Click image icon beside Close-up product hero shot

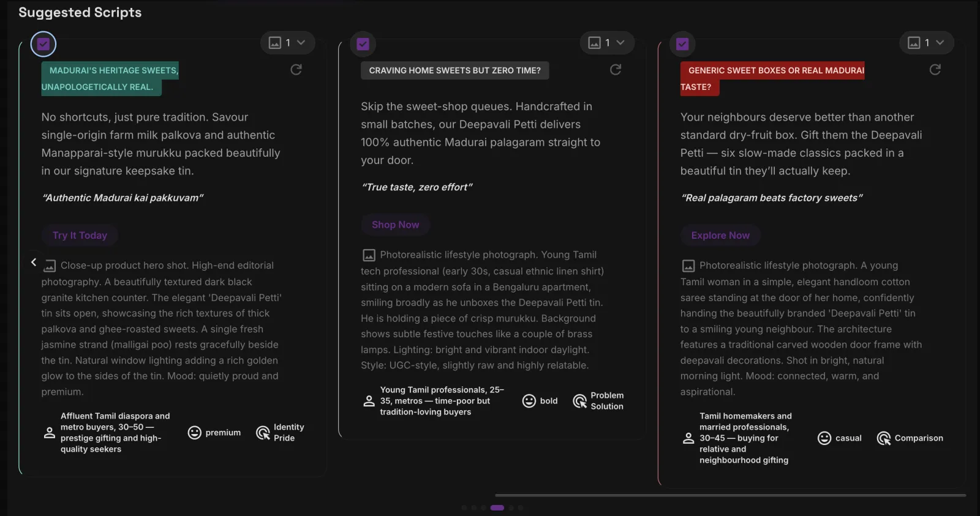click(50, 266)
